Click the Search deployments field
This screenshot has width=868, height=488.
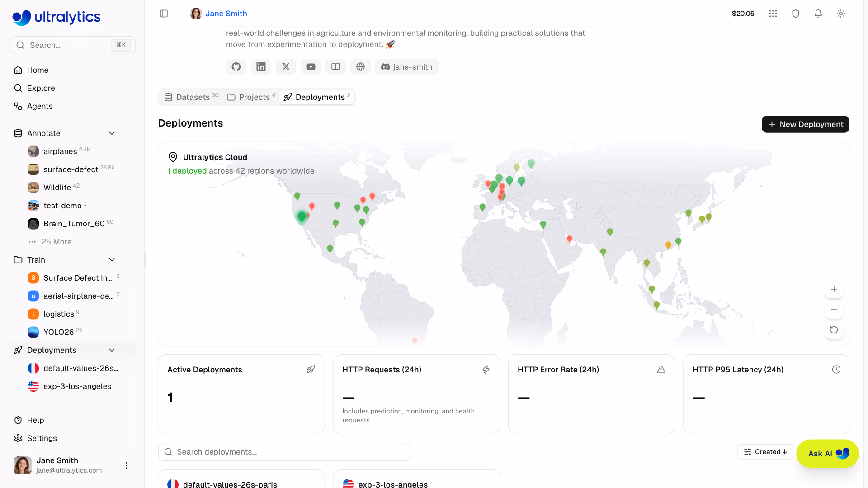pyautogui.click(x=285, y=452)
